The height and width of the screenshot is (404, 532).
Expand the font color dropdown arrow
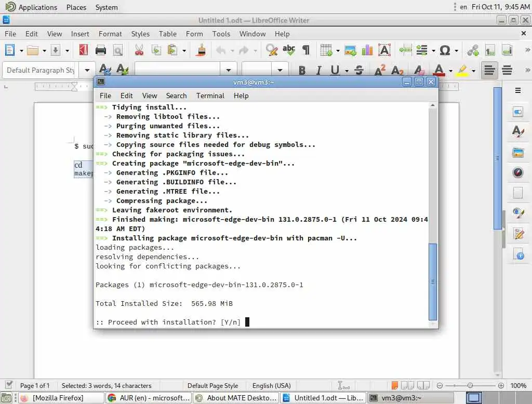450,71
